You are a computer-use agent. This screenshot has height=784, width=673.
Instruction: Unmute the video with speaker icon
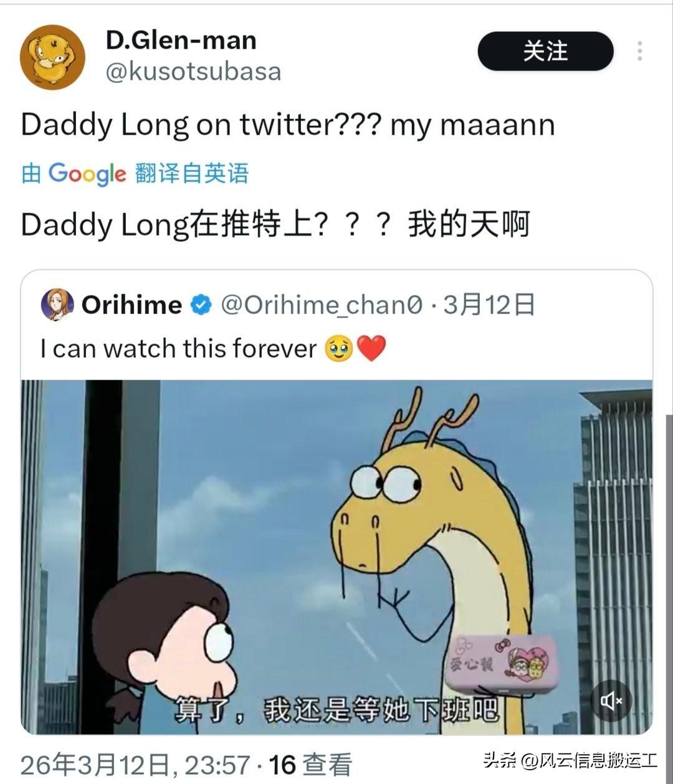point(611,701)
